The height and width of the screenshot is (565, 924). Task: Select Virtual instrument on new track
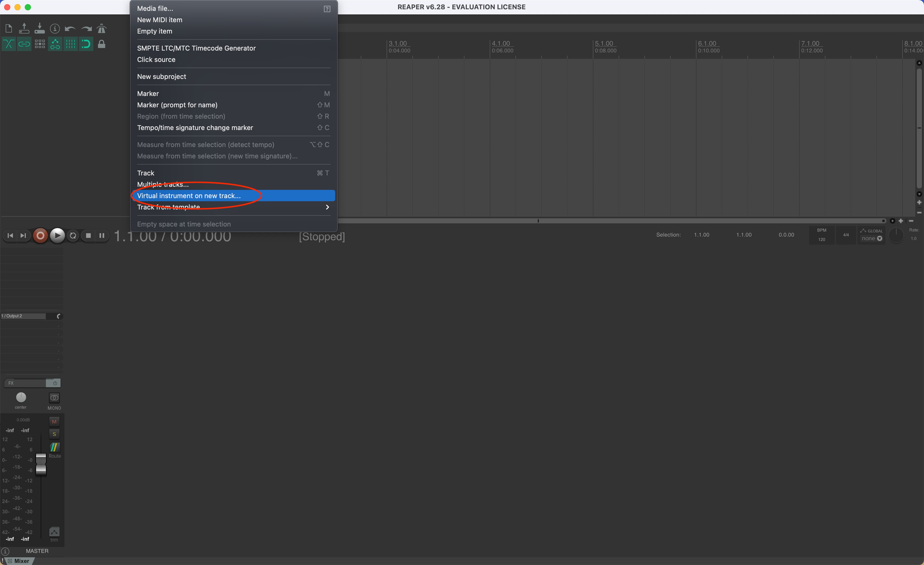tap(189, 196)
